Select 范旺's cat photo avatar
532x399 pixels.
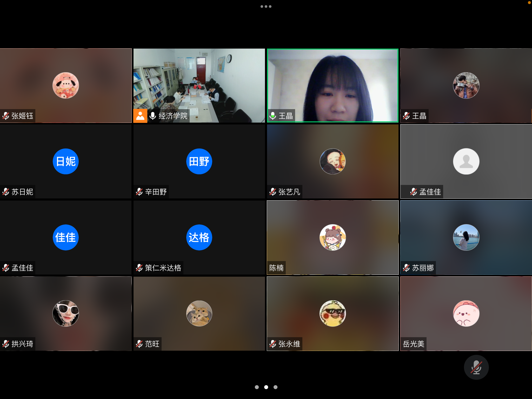pos(199,314)
